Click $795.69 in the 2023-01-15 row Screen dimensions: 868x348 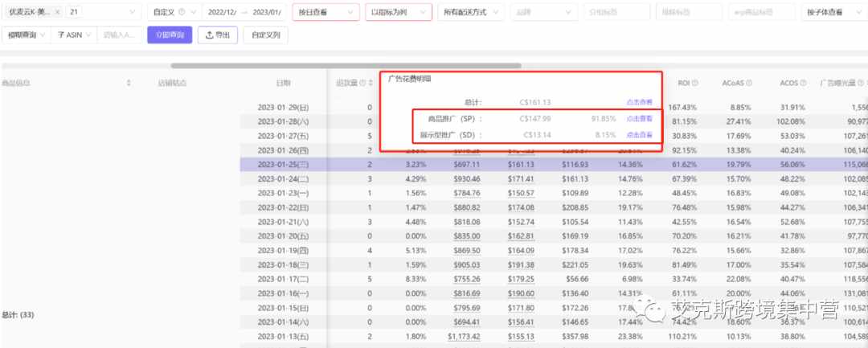(466, 308)
